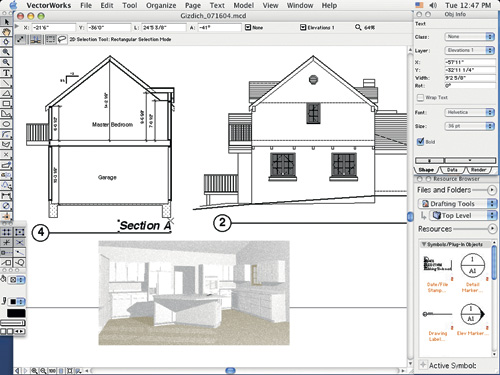
Task: Click the black pen color swatch
Action: coord(16,313)
